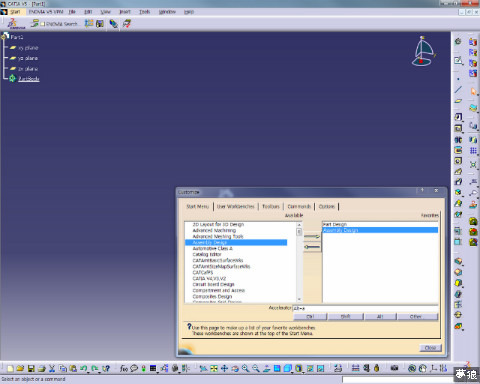
Task: Open the Edit menu
Action: (88, 12)
